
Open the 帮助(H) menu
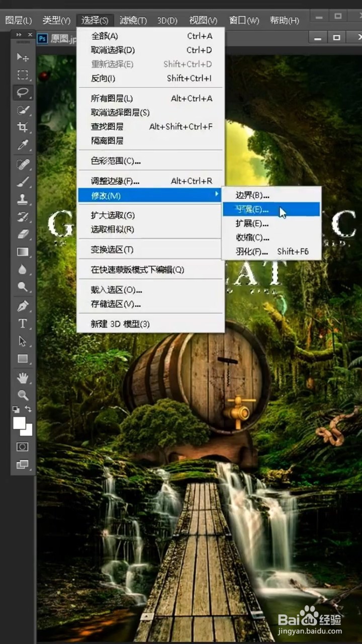pyautogui.click(x=285, y=21)
